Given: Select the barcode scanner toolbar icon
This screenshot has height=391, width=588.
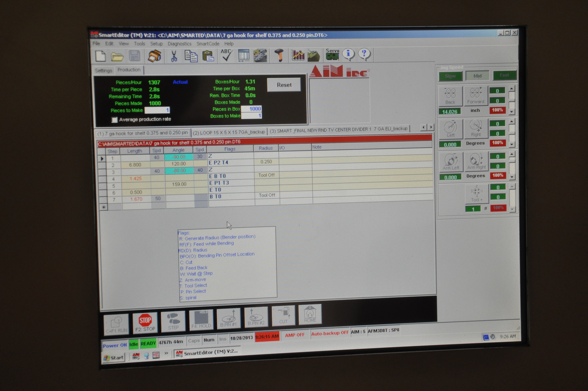Looking at the screenshot, I should click(279, 55).
